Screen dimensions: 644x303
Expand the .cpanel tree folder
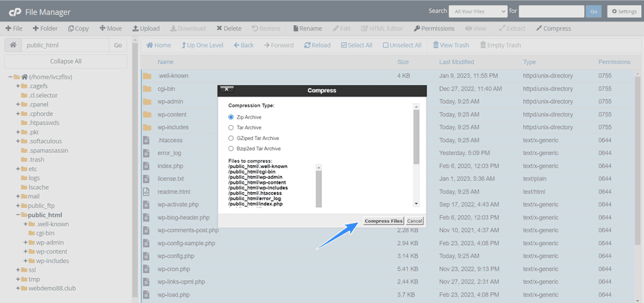pos(18,104)
